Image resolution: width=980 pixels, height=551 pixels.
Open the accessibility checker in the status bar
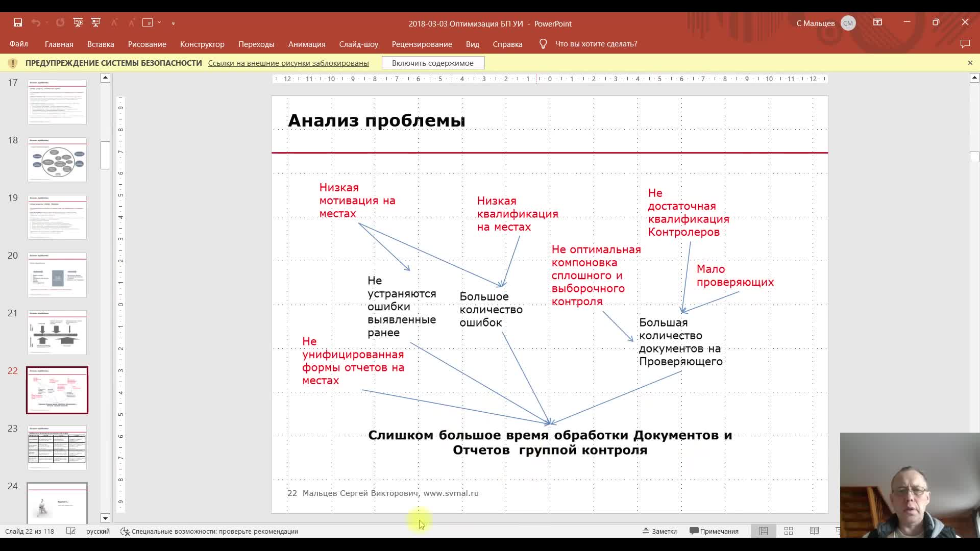[x=125, y=531]
